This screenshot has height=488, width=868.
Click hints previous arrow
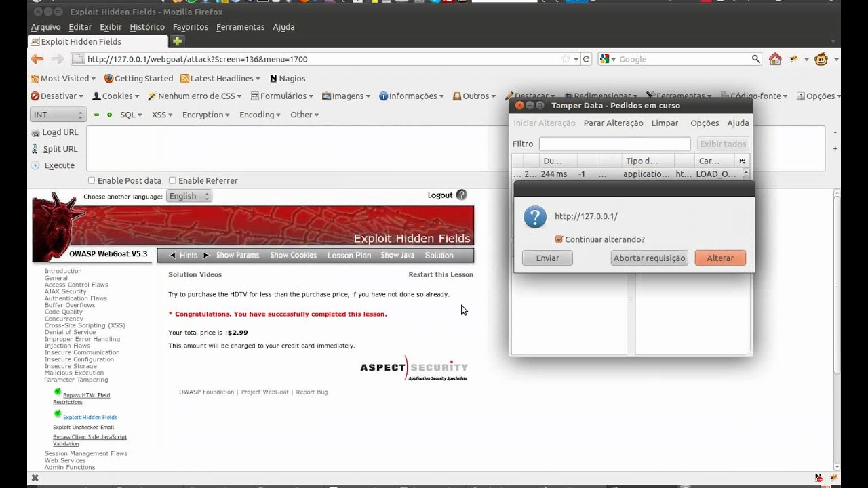[x=172, y=256]
